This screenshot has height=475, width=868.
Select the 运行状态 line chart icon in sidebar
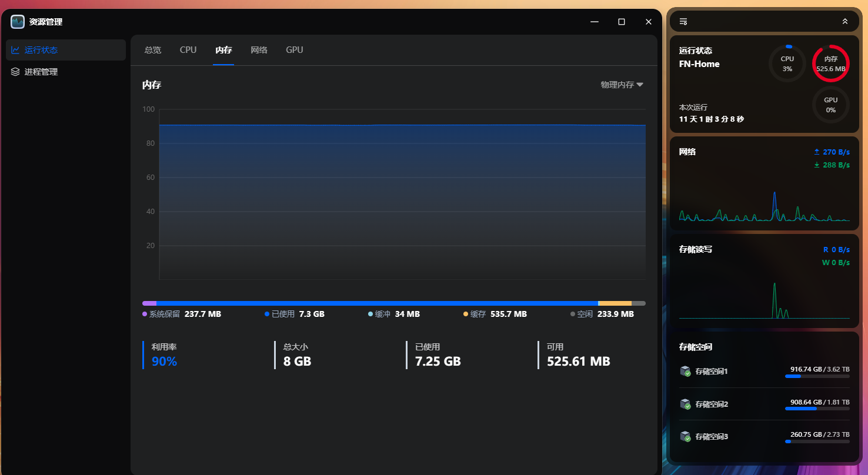pos(16,50)
